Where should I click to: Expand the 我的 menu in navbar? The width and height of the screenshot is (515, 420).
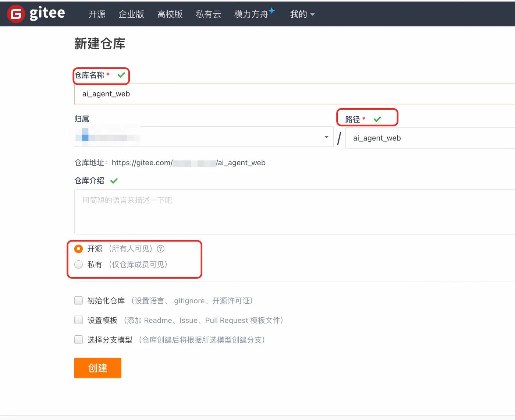[x=302, y=14]
